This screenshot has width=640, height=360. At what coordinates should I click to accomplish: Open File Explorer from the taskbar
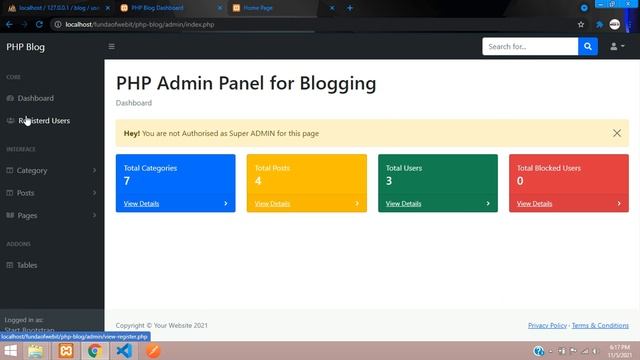(36, 351)
